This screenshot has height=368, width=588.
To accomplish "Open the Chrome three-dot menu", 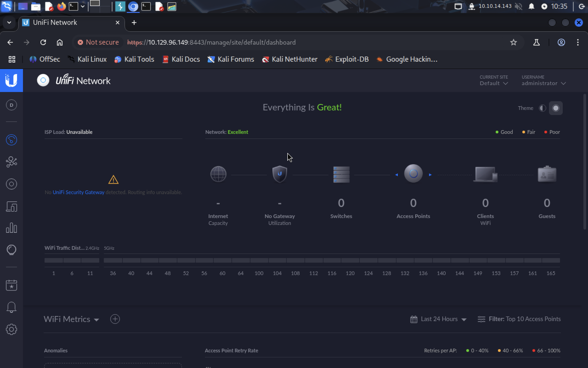I will 578,42.
